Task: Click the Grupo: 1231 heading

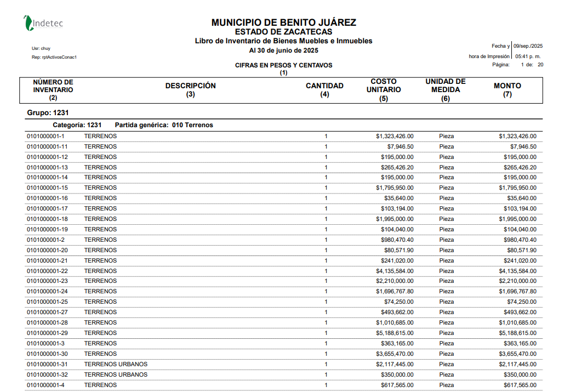Action: pos(47,112)
